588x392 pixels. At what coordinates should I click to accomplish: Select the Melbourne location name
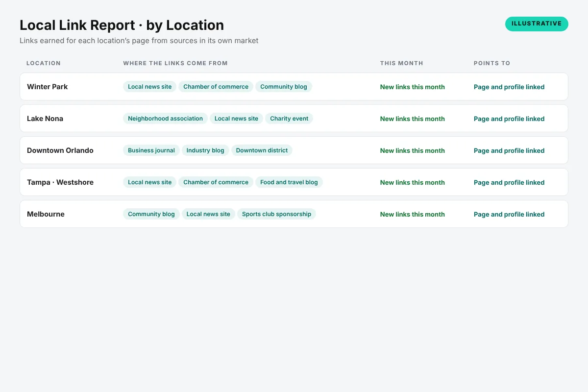pyautogui.click(x=46, y=214)
